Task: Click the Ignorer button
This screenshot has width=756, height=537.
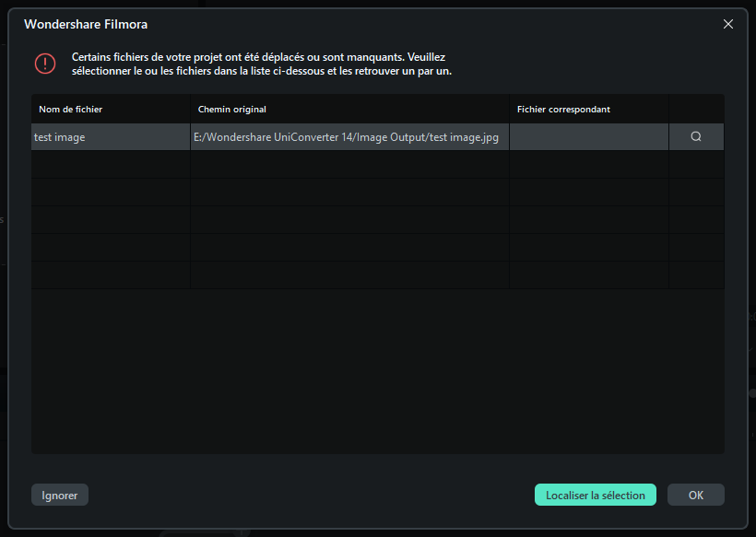Action: point(60,495)
